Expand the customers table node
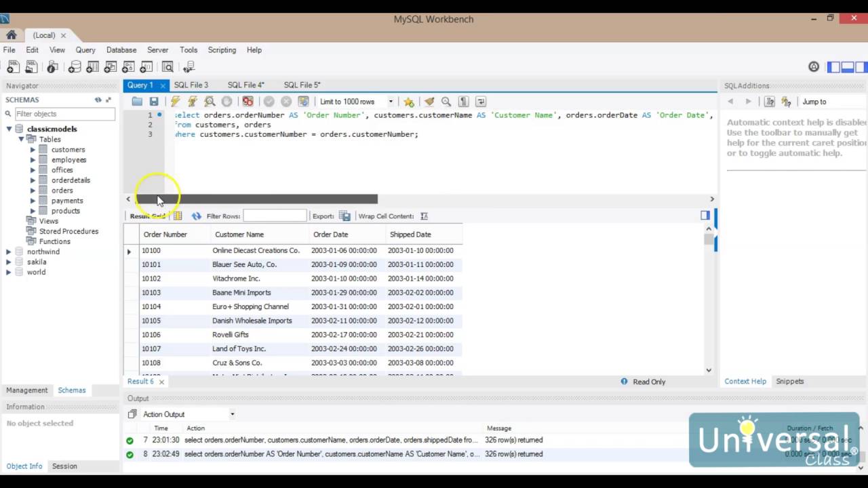Viewport: 868px width, 488px height. coord(33,150)
